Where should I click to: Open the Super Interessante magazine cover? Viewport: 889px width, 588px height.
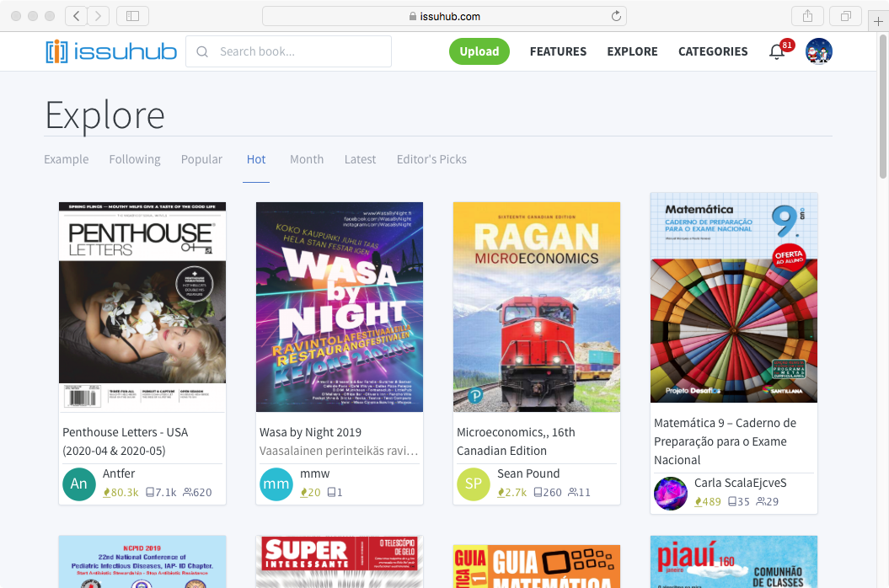tap(340, 562)
